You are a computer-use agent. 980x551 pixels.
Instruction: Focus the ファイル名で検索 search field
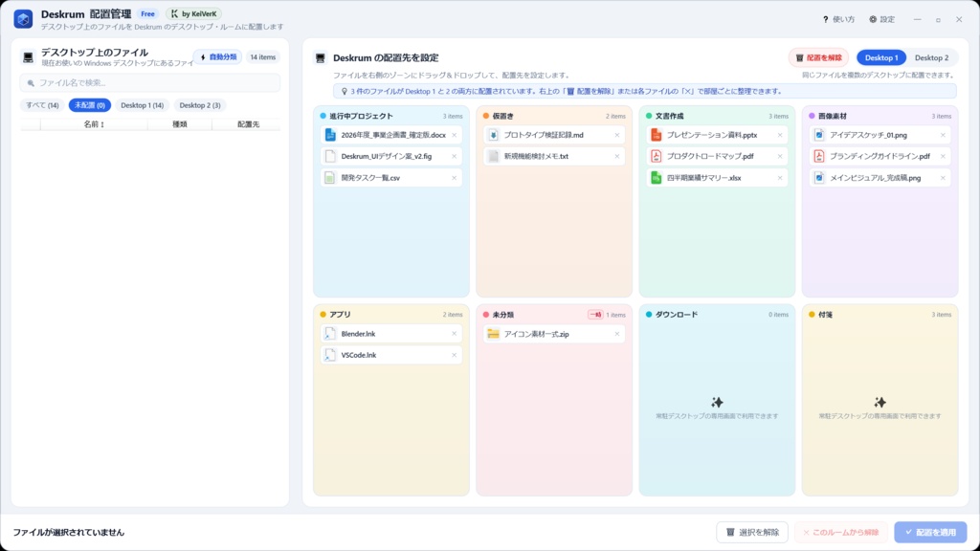click(150, 82)
